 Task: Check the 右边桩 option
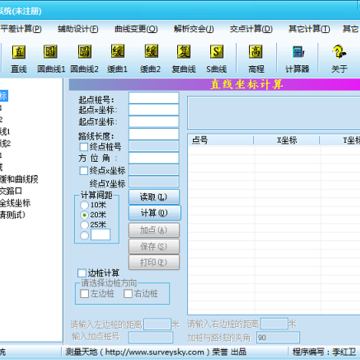[128, 294]
